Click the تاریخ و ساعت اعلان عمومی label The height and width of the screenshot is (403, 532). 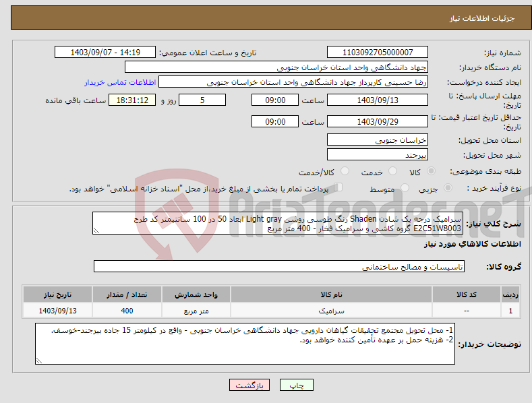pyautogui.click(x=208, y=53)
